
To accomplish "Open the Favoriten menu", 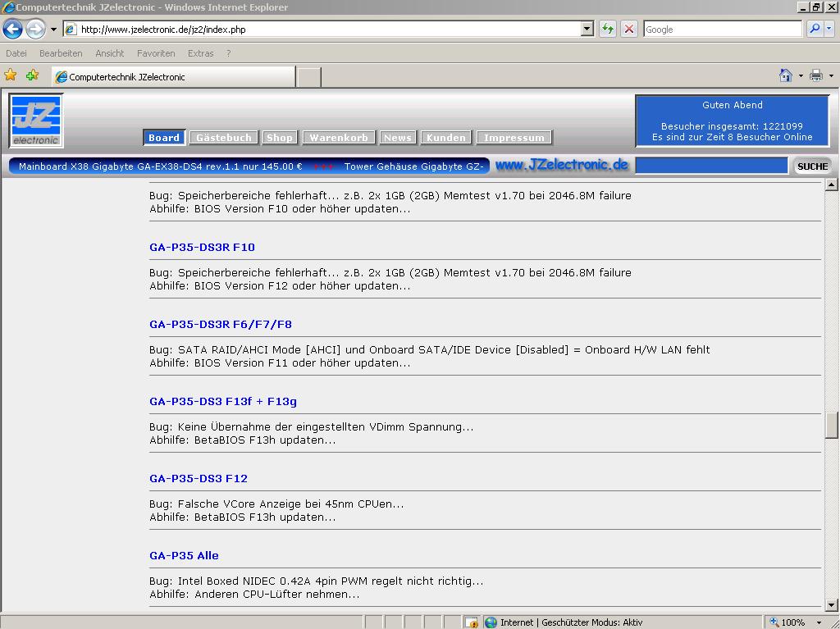I will coord(156,53).
